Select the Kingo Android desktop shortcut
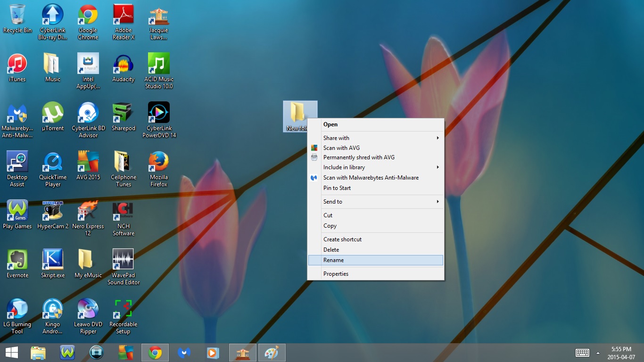 pyautogui.click(x=53, y=316)
